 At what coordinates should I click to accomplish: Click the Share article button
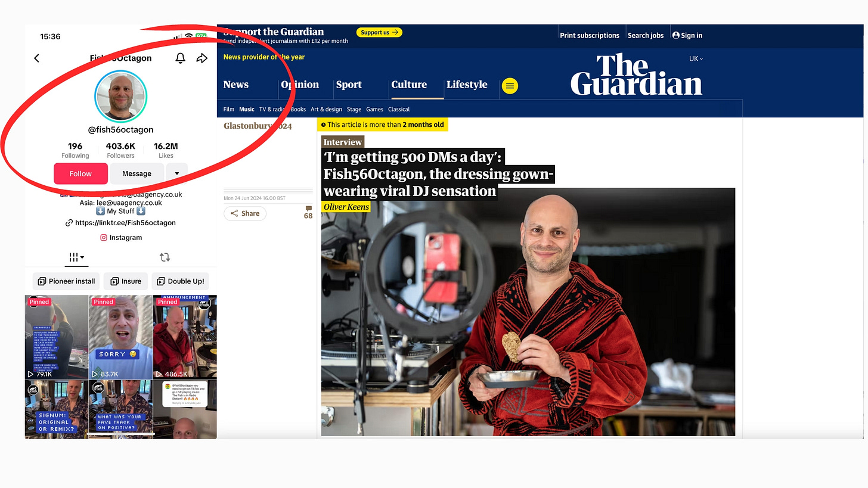245,213
